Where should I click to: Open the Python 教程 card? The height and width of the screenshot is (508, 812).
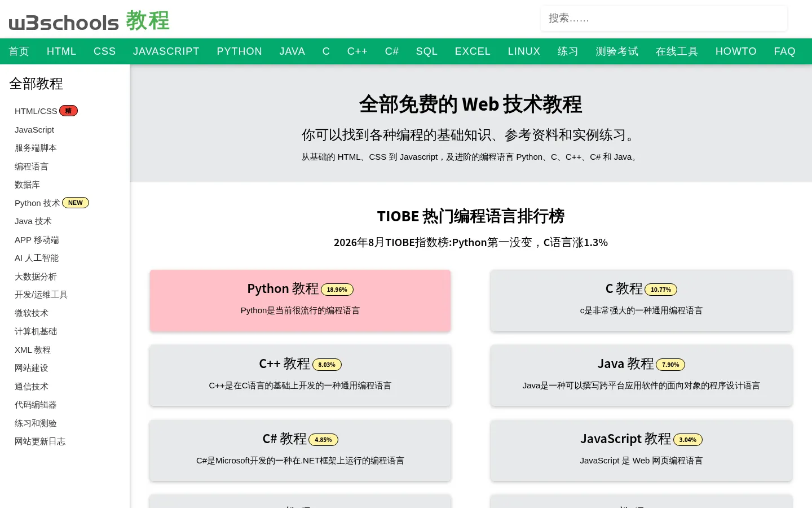pyautogui.click(x=300, y=300)
